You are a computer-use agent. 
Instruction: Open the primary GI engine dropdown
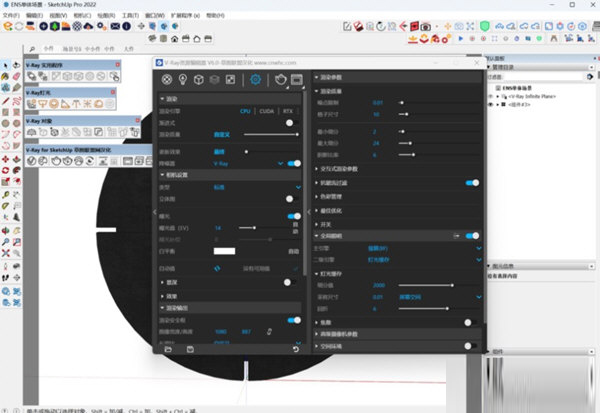coord(479,248)
